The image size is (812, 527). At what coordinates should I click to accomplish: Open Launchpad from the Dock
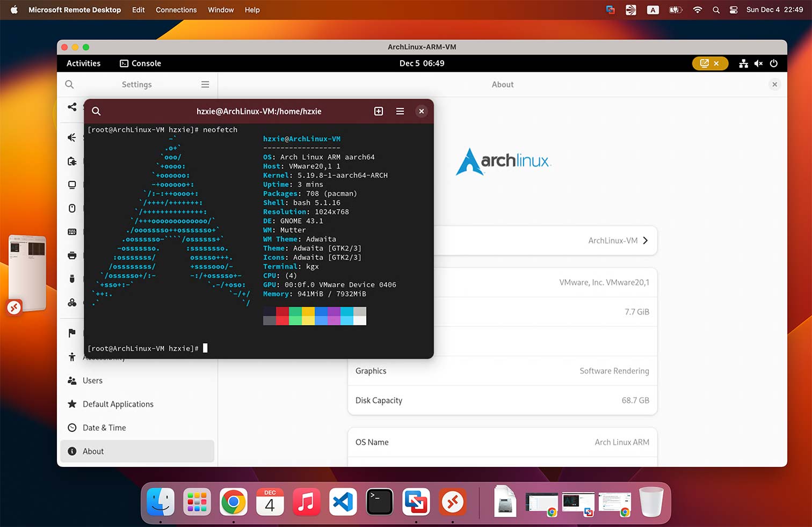click(197, 502)
